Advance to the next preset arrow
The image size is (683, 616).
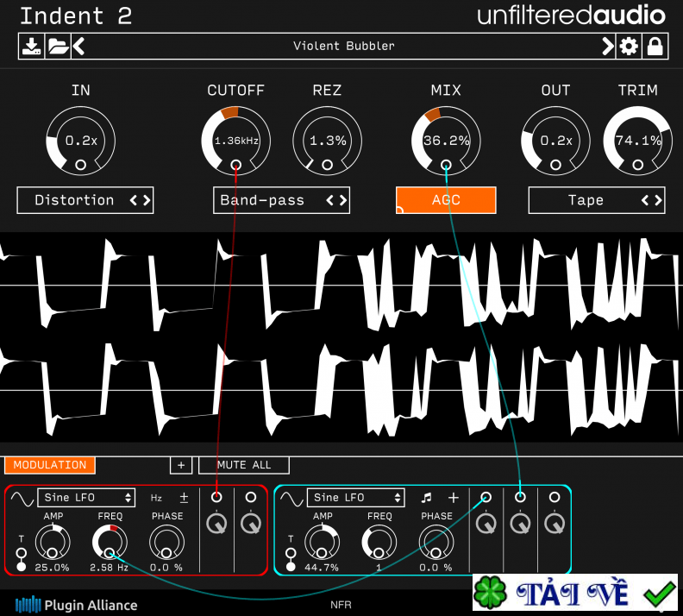coord(607,47)
